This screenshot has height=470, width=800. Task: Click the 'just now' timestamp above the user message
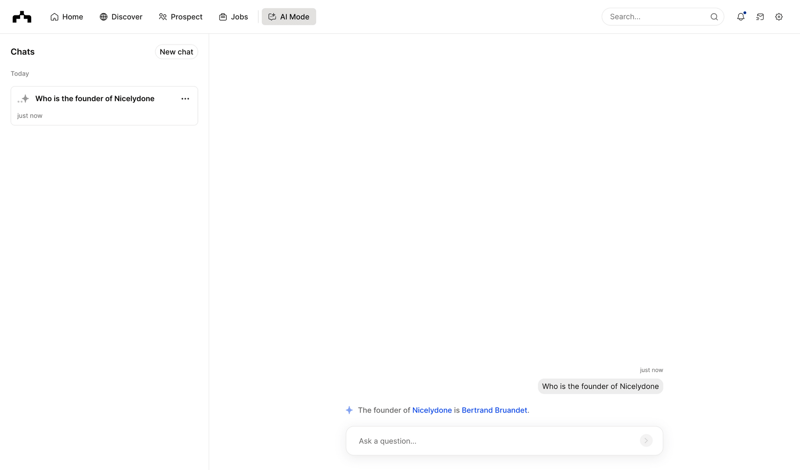click(651, 370)
